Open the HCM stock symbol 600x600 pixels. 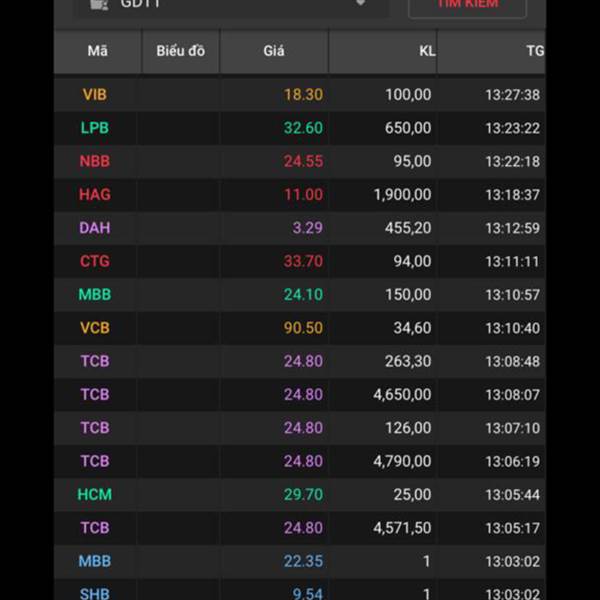[95, 494]
